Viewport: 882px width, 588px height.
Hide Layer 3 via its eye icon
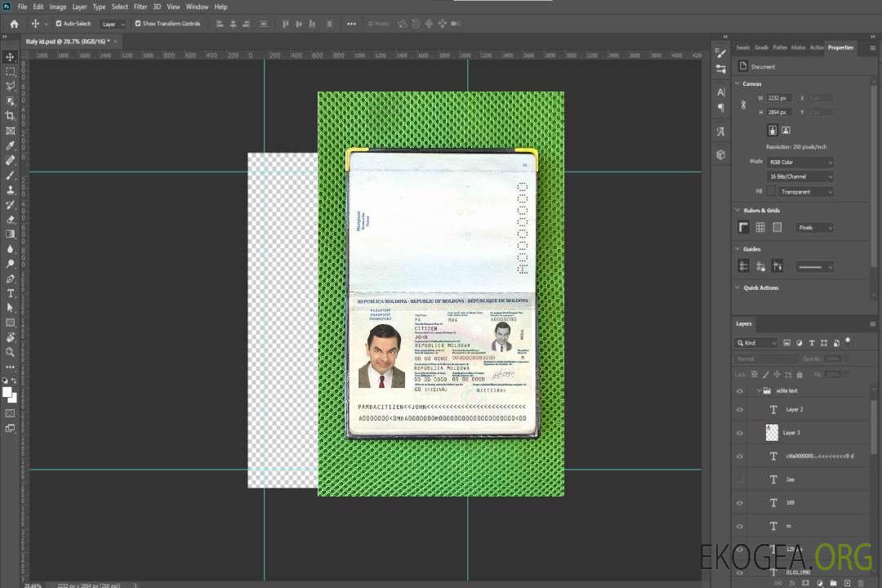pyautogui.click(x=740, y=434)
